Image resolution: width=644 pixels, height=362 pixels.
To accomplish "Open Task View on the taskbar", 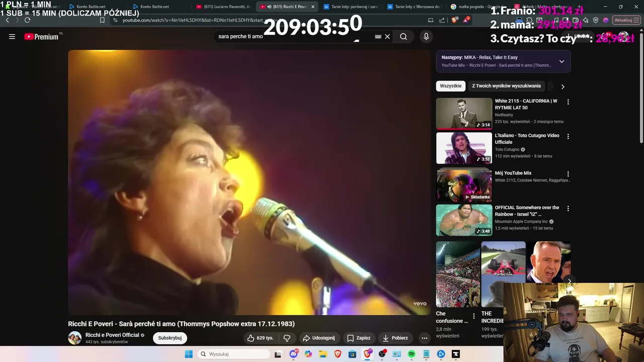I will pos(278,354).
